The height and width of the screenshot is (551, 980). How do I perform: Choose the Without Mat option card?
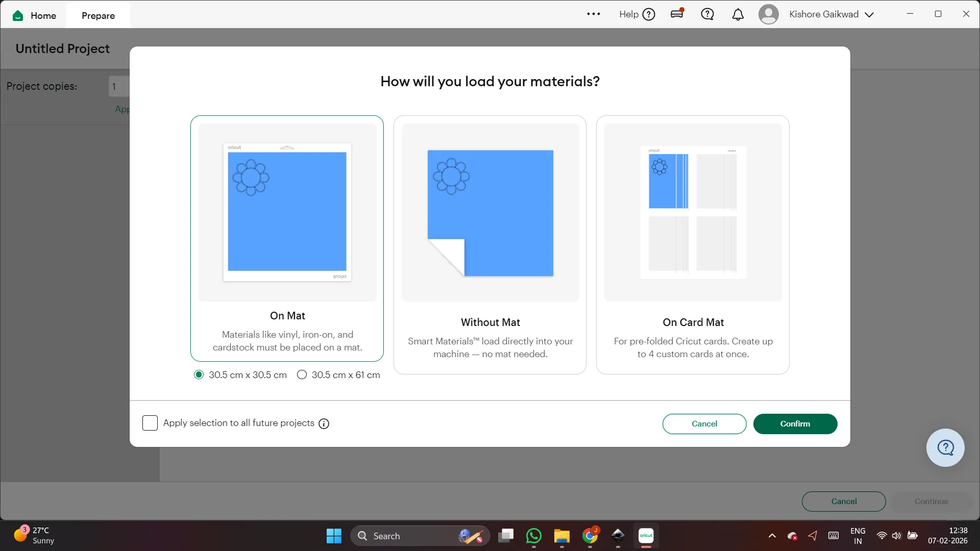(x=489, y=245)
